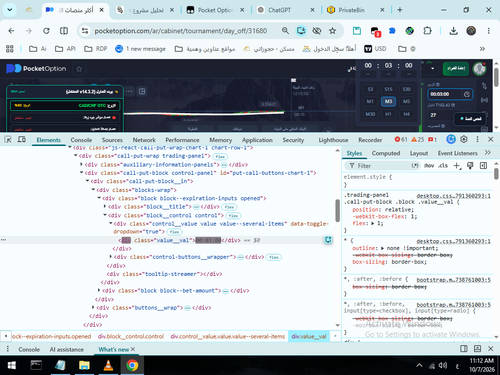Click the 00:03:00 expiration time field
Screen dimensions: 500x375
[x=450, y=94]
